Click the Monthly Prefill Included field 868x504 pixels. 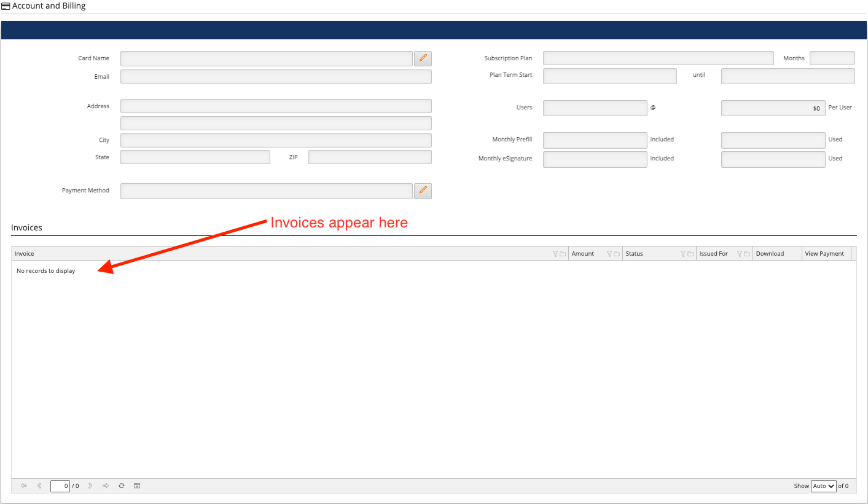click(595, 140)
